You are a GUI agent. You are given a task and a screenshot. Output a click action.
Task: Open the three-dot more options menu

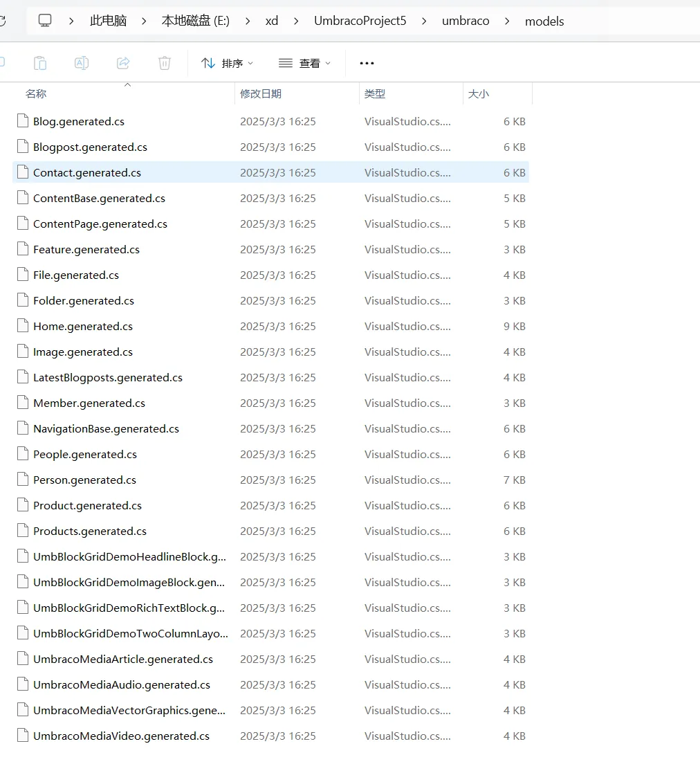367,64
